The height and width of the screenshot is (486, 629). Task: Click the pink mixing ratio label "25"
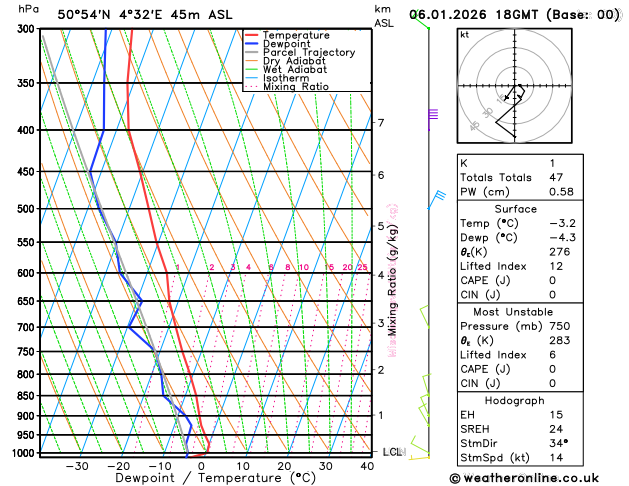(363, 267)
